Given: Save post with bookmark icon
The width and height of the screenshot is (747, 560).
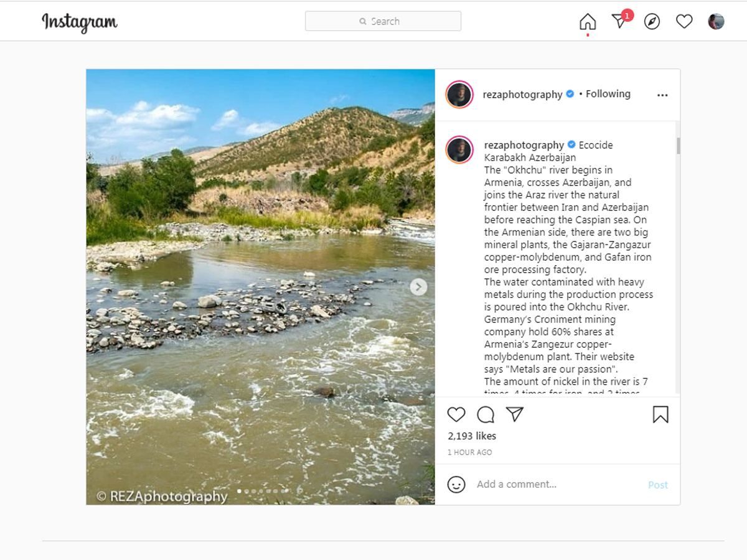Looking at the screenshot, I should tap(660, 414).
